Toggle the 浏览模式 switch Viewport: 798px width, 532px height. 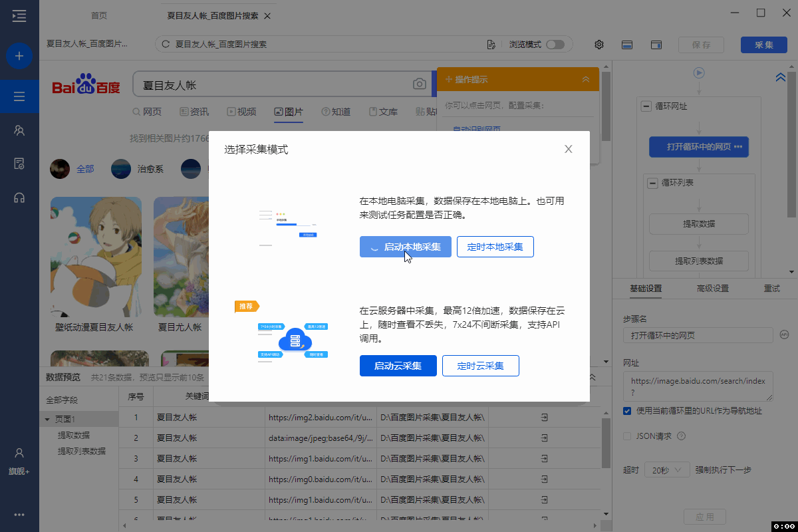click(x=555, y=45)
